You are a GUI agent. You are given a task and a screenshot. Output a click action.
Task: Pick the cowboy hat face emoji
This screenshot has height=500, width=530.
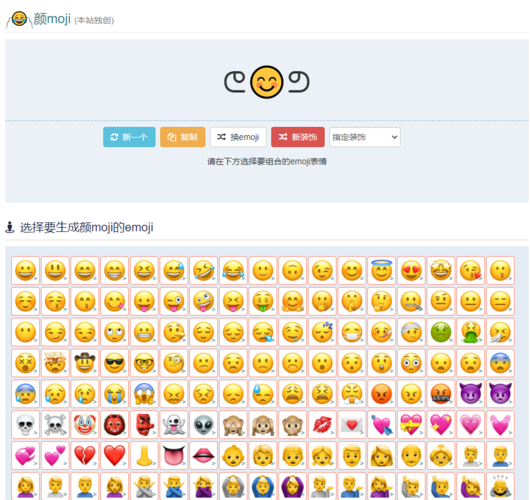coord(85,363)
